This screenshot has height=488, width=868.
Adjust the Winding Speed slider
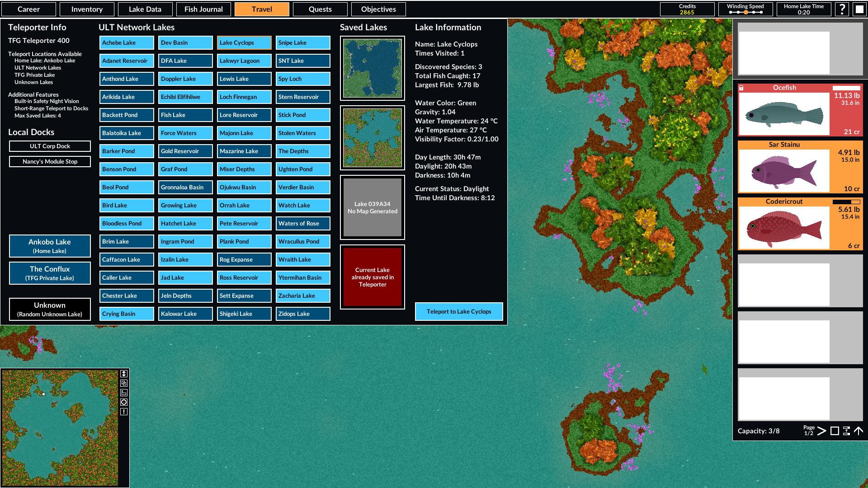(x=745, y=13)
